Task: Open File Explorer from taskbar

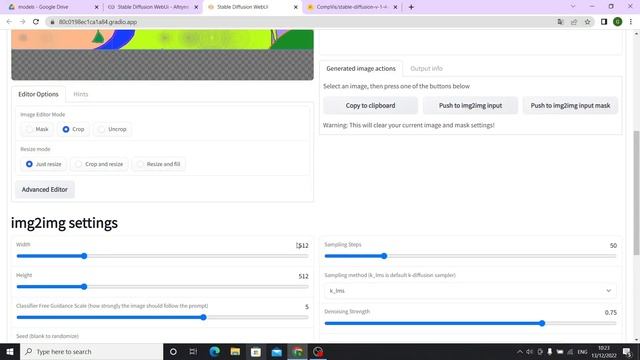Action: tap(235, 351)
